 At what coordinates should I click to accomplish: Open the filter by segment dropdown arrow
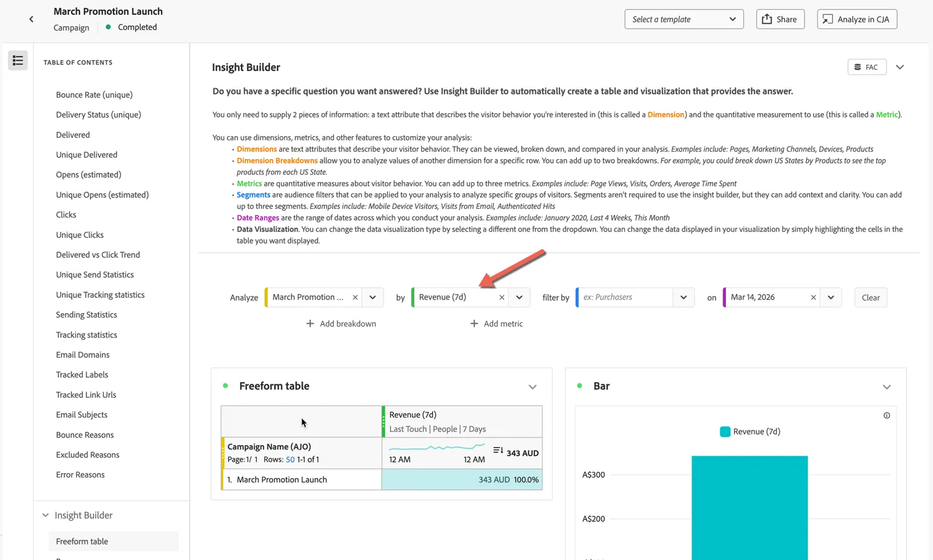coord(684,297)
